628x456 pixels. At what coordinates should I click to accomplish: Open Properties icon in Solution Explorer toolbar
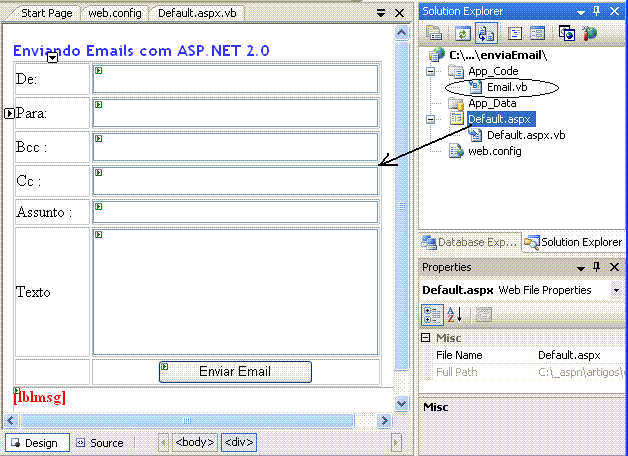coord(434,33)
